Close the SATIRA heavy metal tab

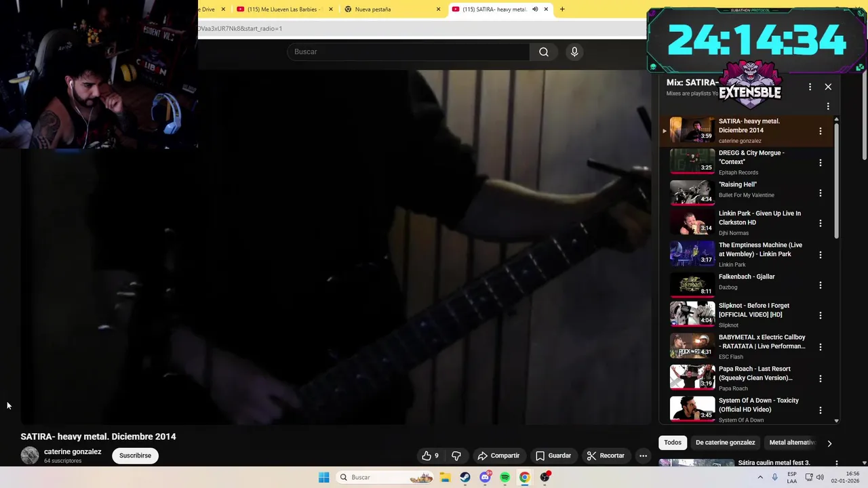(546, 9)
